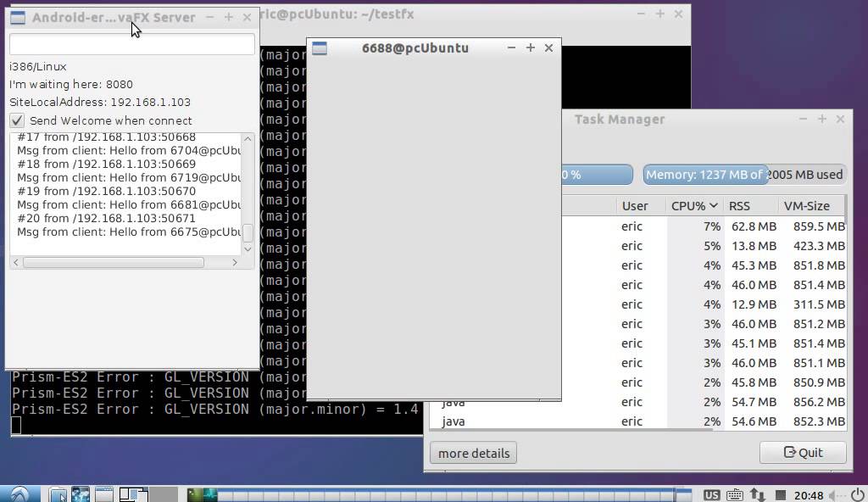Click log line '#20 from /192.168.1.103:50671'

106,218
